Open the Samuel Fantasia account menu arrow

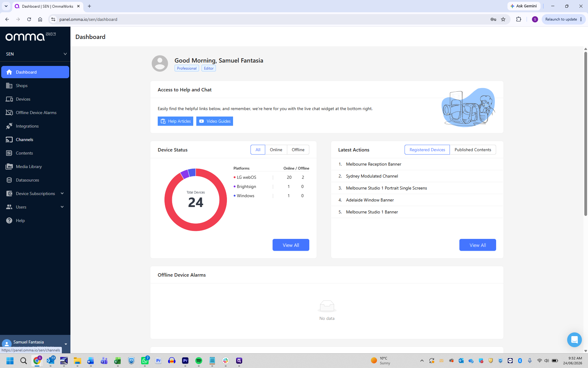coord(66,344)
